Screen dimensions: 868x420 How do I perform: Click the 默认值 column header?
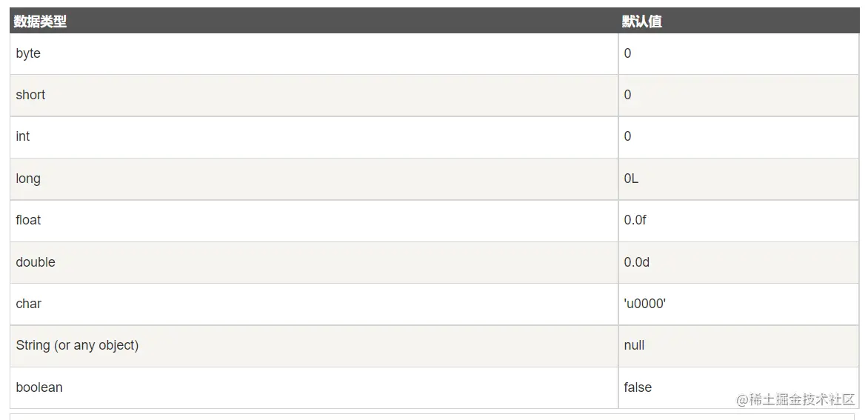coord(641,21)
